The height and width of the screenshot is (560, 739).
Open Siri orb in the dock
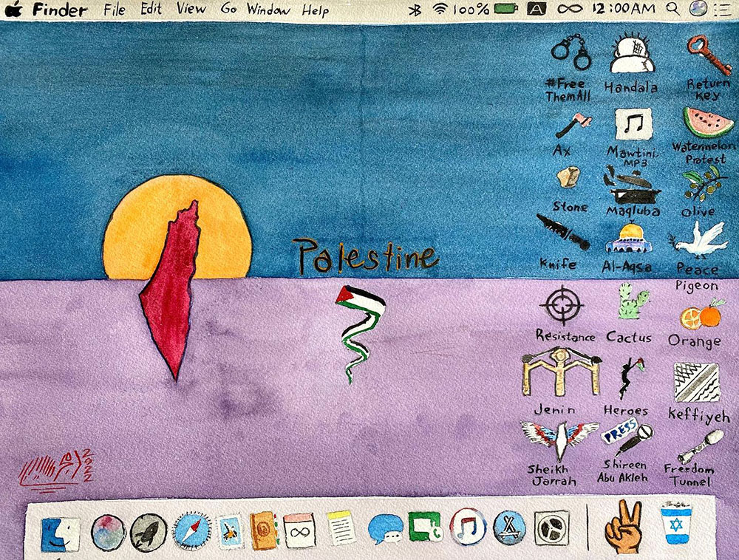click(108, 533)
